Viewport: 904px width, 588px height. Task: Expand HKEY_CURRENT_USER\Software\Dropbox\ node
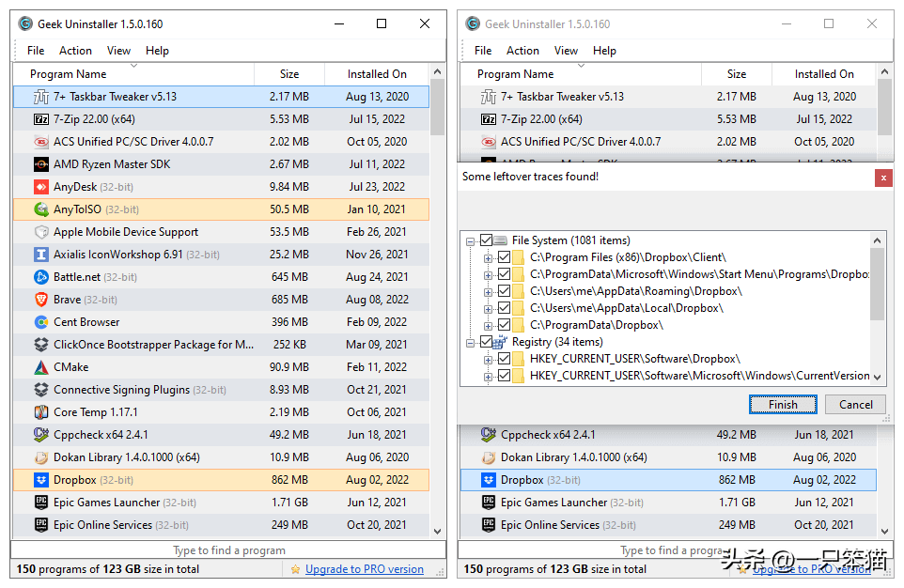[489, 360]
